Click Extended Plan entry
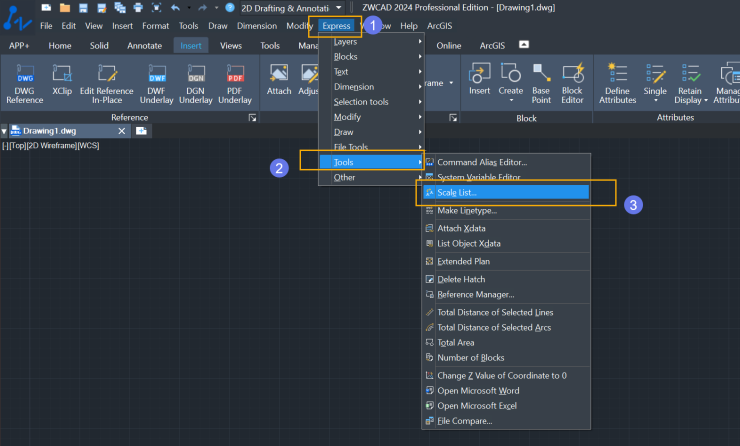 click(506, 261)
